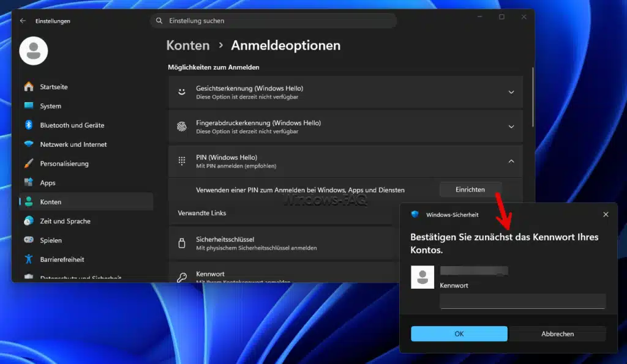Close the Windows-Sicherheit dialog
Viewport: 627px width, 364px height.
tap(606, 215)
